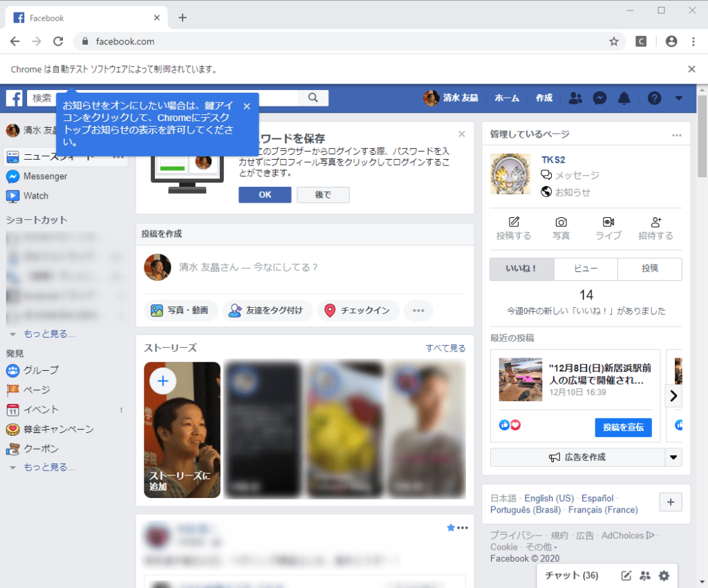Click the 写真・動画 button

click(x=180, y=311)
